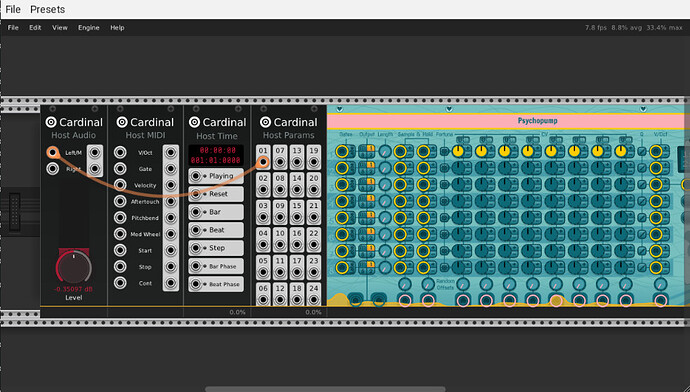Click the Gate output jack on Host MIDI
This screenshot has height=392, width=690.
point(171,169)
